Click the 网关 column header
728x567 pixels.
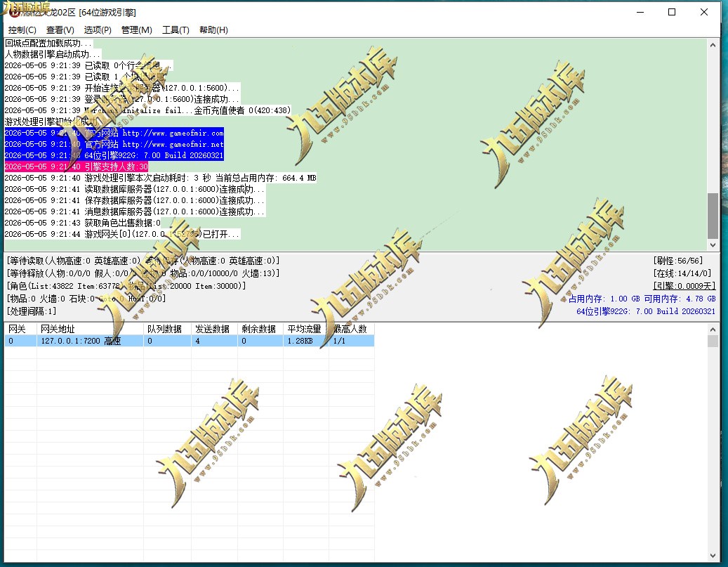tap(20, 329)
